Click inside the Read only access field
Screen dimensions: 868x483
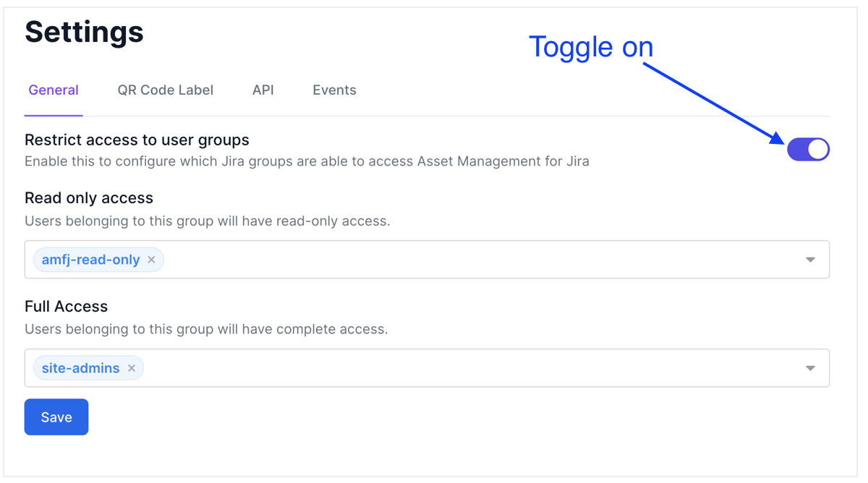click(427, 260)
